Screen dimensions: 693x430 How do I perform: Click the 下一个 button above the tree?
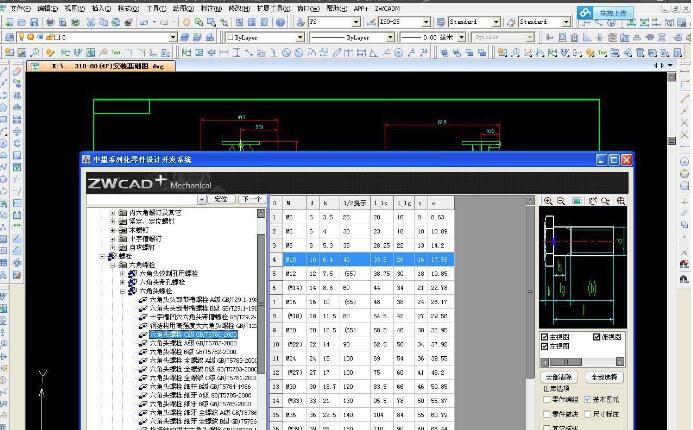(251, 199)
